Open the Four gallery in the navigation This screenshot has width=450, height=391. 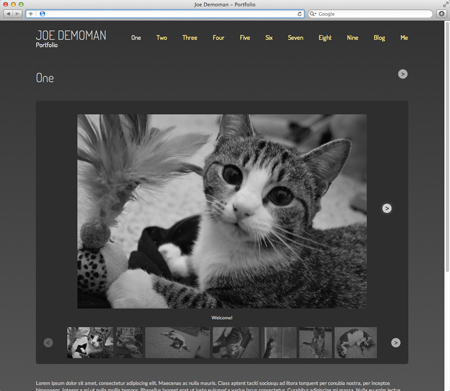tap(218, 38)
